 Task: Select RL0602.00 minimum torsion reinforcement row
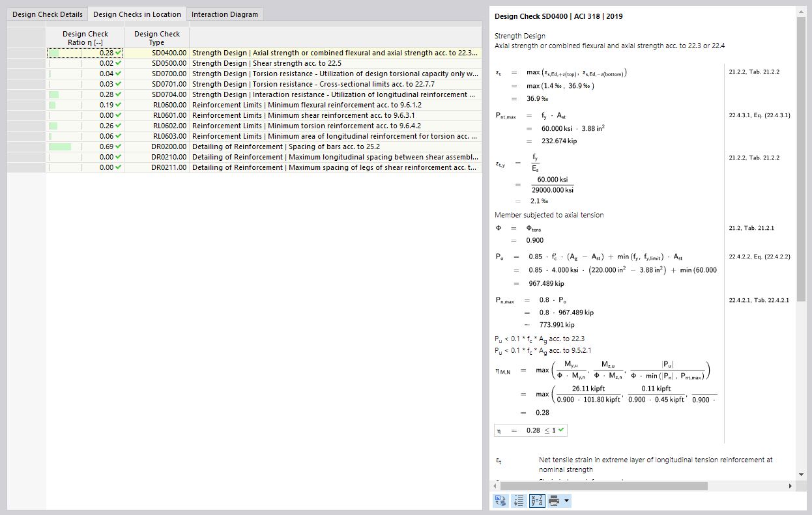264,126
